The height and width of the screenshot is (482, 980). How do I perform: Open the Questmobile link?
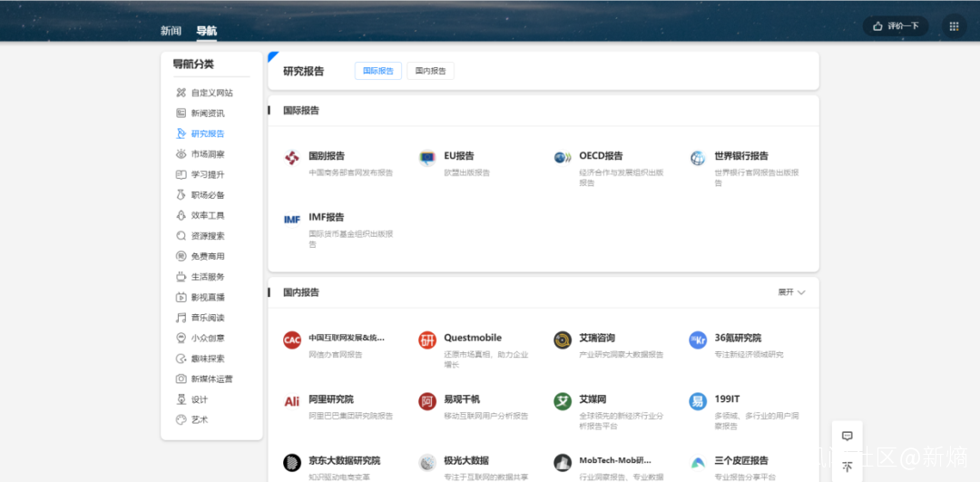[473, 338]
